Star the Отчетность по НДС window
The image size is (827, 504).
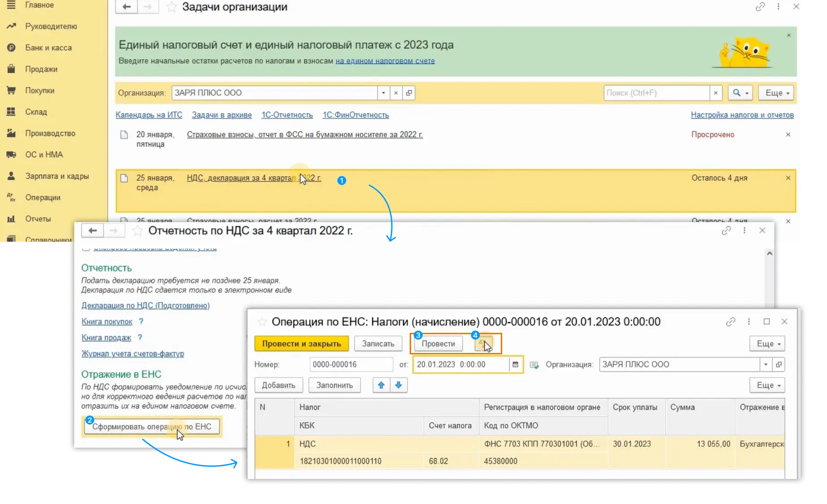pos(138,231)
